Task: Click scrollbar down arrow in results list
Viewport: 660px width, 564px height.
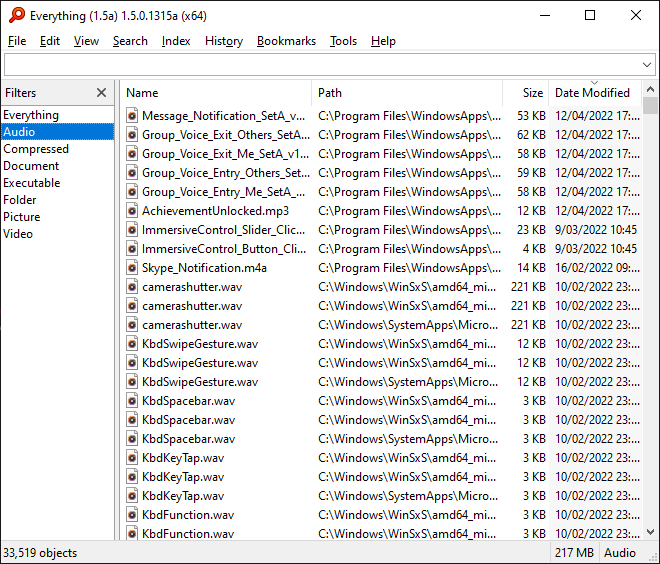Action: [x=650, y=532]
